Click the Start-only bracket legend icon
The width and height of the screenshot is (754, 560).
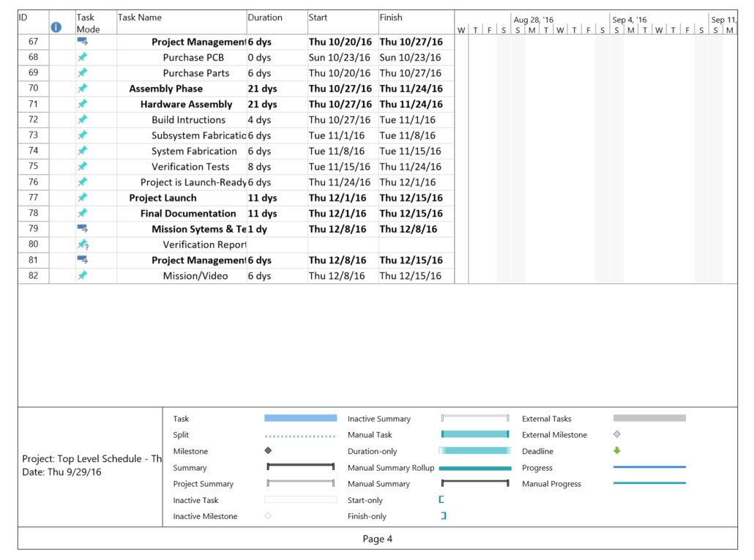441,500
